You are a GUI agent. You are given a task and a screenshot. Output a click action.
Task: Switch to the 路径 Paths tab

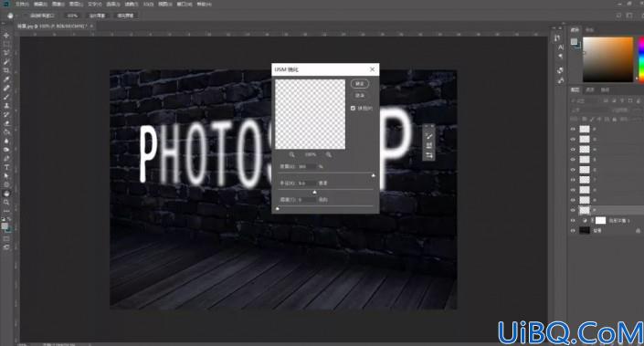coord(606,89)
